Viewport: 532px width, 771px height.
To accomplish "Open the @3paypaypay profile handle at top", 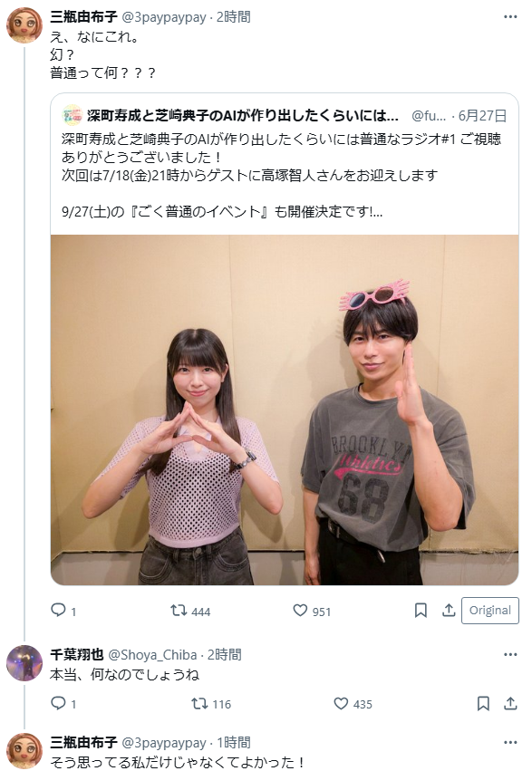I will [x=164, y=17].
